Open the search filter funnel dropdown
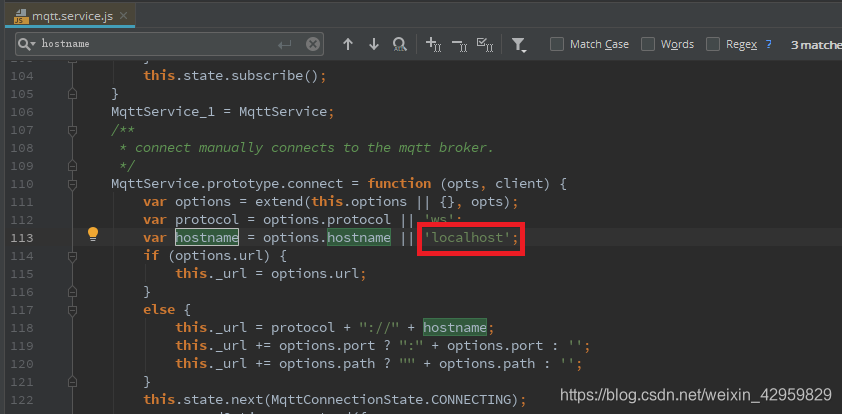842x414 pixels. coord(518,45)
